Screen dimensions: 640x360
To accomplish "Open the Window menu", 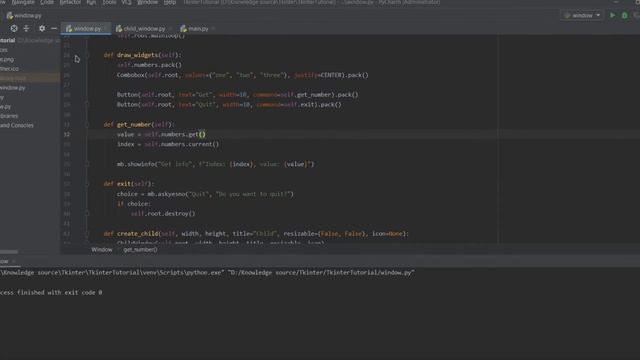I will (147, 2).
